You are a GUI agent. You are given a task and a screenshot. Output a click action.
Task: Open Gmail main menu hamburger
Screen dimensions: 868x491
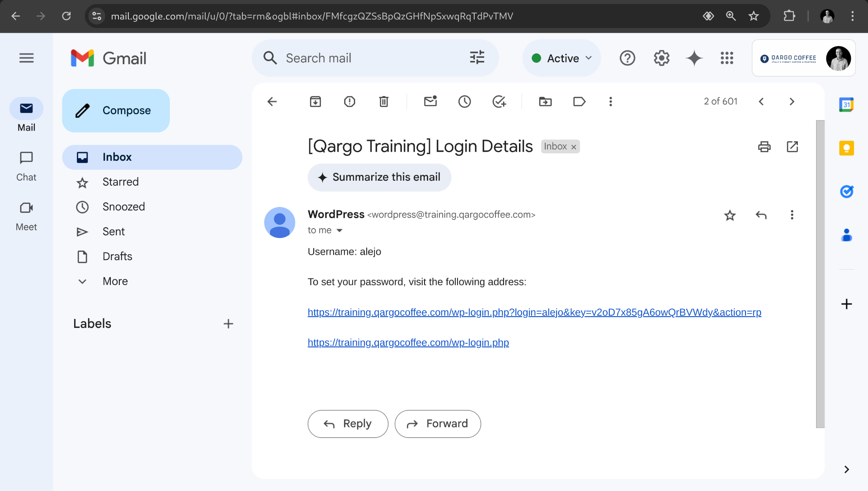coord(26,58)
